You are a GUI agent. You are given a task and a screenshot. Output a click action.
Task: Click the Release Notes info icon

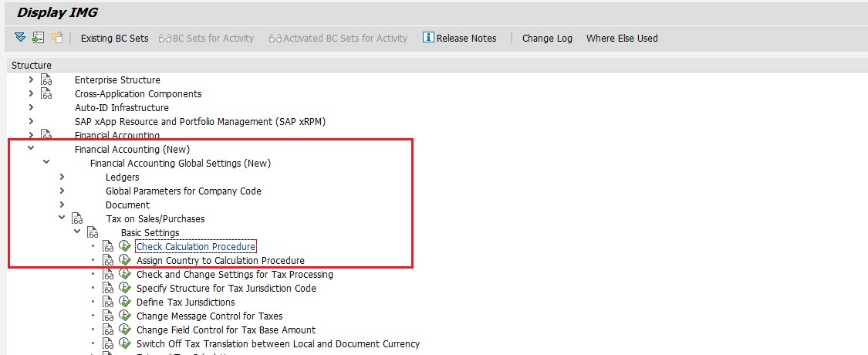tap(428, 38)
